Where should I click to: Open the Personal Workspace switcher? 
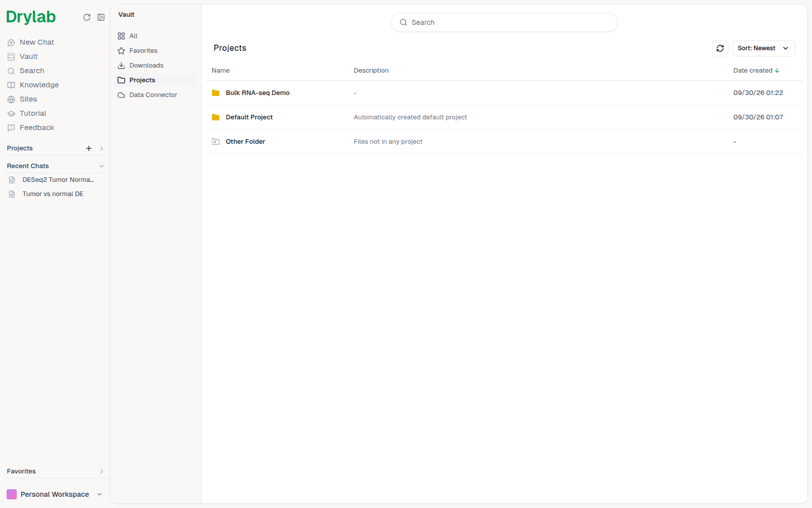(x=54, y=494)
